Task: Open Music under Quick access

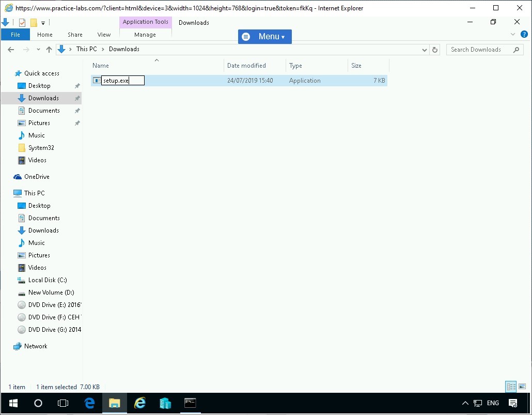Action: (36, 135)
